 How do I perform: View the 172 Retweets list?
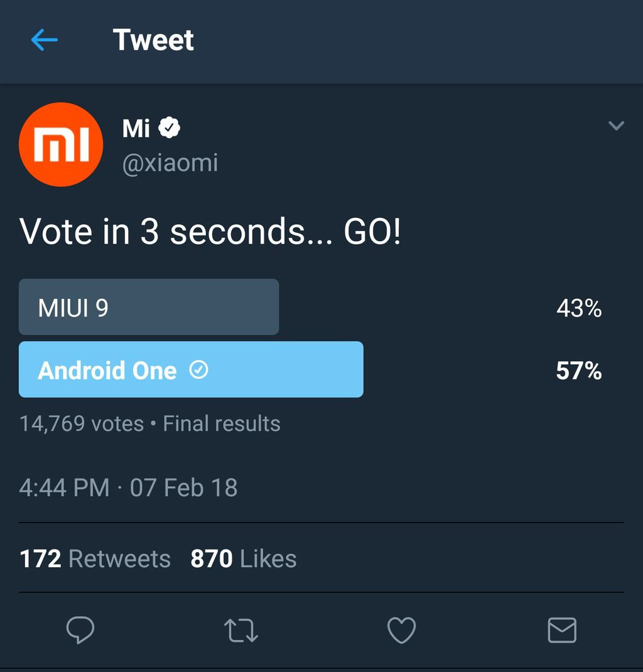coord(95,558)
